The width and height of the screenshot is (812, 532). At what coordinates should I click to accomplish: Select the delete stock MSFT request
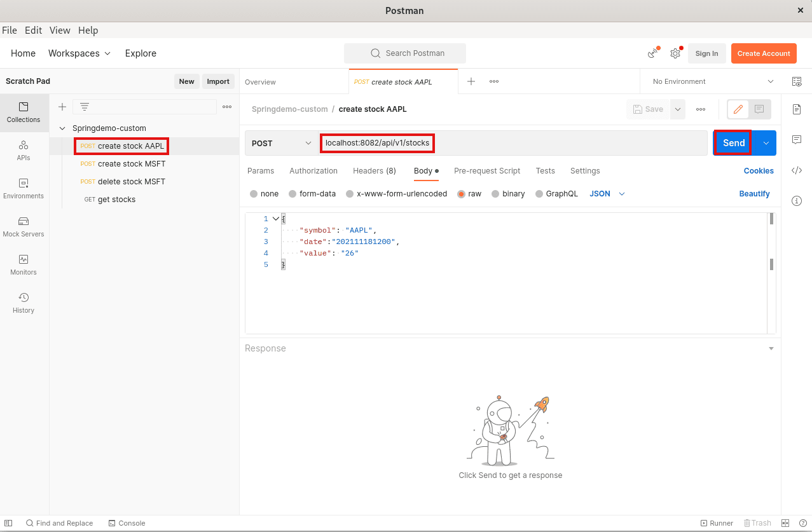132,182
